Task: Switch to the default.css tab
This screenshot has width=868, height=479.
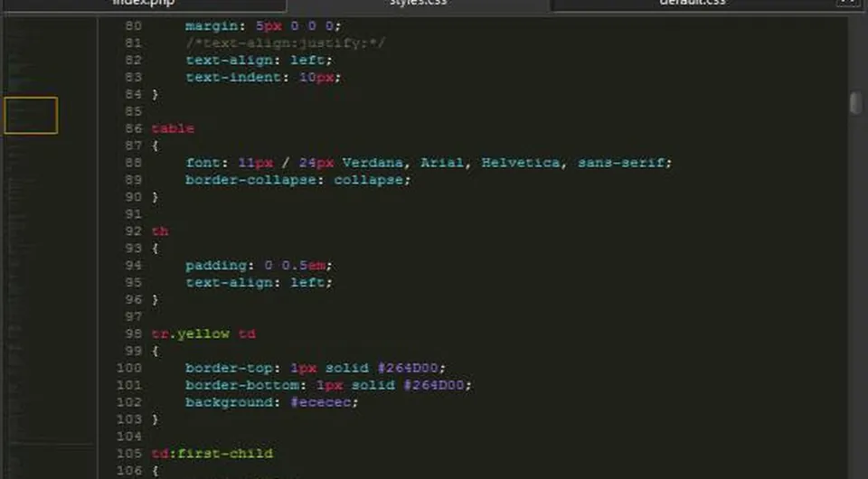Action: (x=692, y=5)
